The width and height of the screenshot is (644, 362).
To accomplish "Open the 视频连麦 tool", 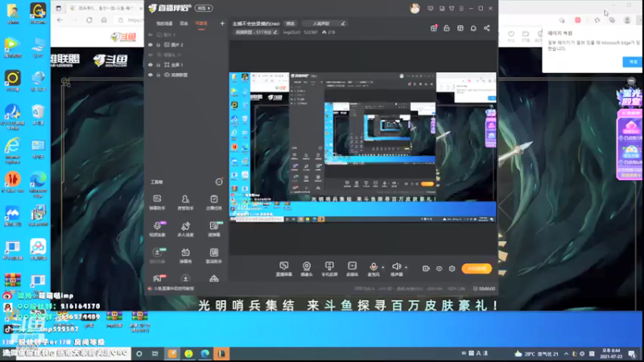I will pyautogui.click(x=157, y=229).
